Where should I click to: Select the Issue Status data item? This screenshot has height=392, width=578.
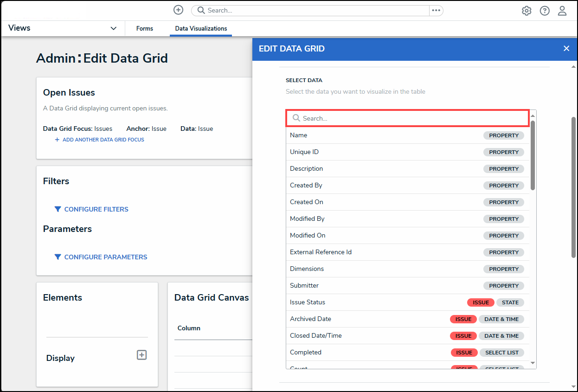coord(308,302)
